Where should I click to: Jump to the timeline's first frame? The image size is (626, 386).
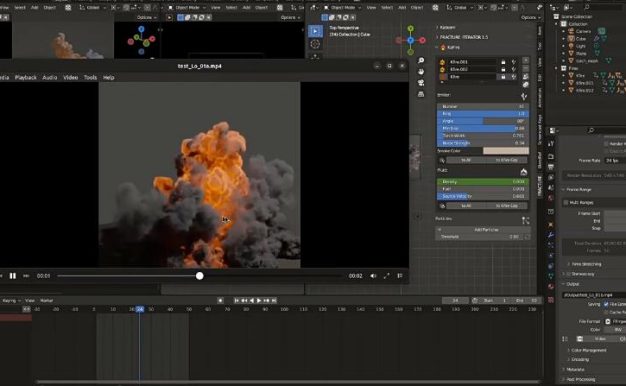[236, 301]
